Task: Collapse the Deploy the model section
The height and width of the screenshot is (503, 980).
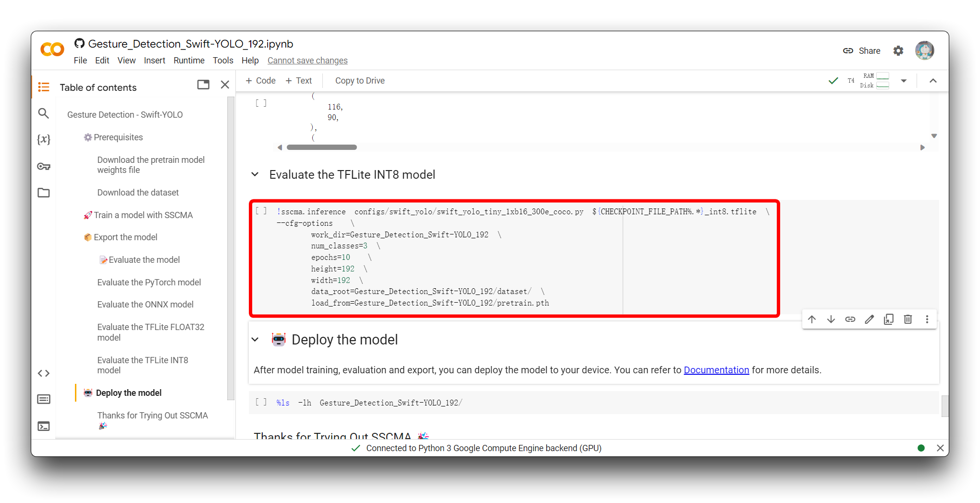Action: 255,340
